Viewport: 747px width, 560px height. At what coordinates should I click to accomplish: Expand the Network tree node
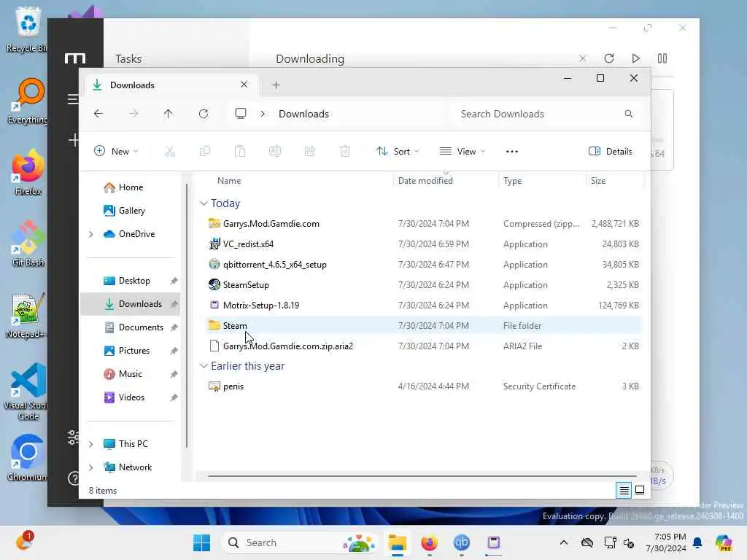coord(91,467)
